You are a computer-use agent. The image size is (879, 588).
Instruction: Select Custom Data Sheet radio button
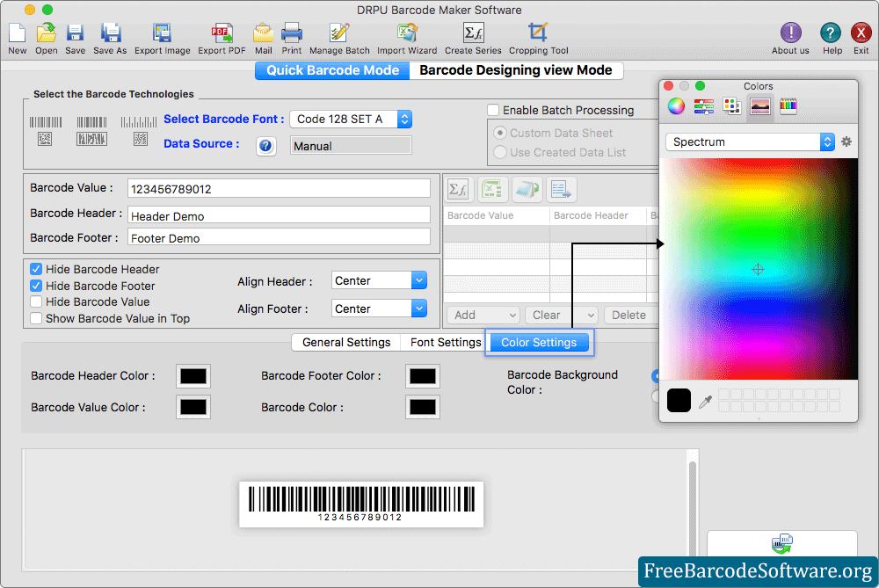click(x=500, y=134)
